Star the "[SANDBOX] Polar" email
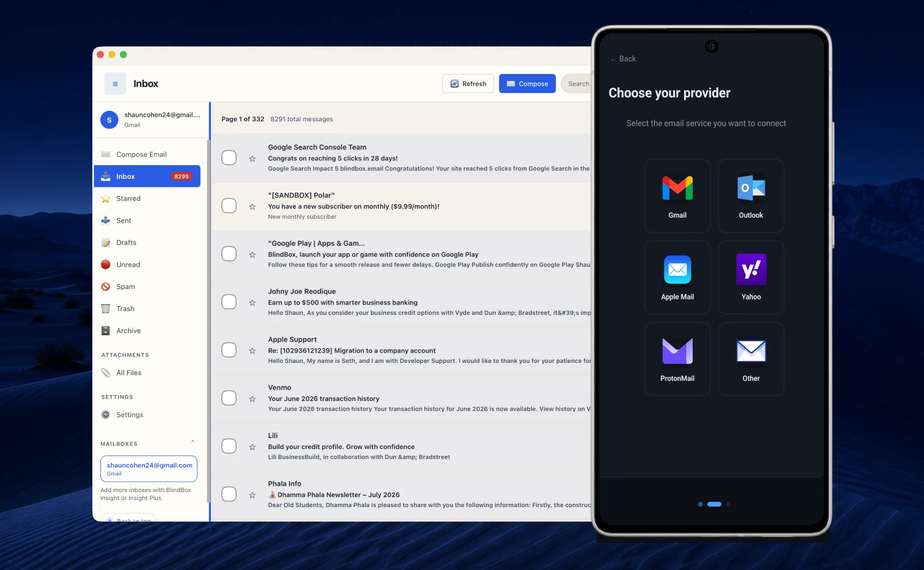This screenshot has width=924, height=570. (252, 207)
